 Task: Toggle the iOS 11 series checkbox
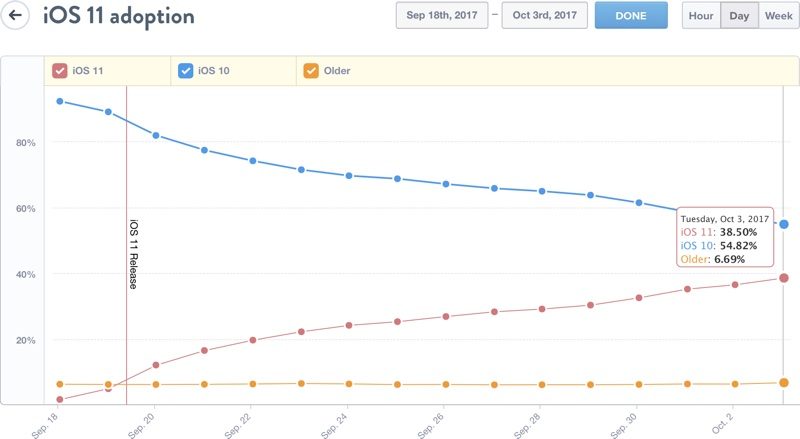(x=59, y=71)
